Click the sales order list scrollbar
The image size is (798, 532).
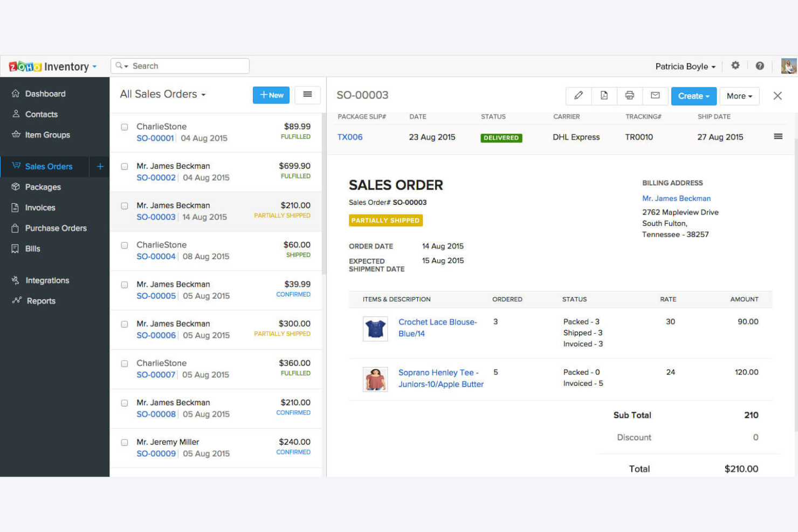click(x=324, y=194)
